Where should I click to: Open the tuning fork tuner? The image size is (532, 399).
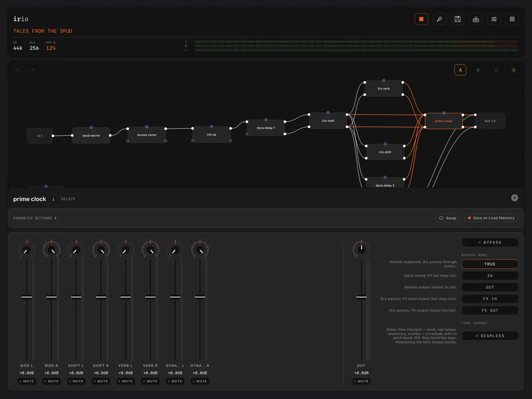point(439,19)
